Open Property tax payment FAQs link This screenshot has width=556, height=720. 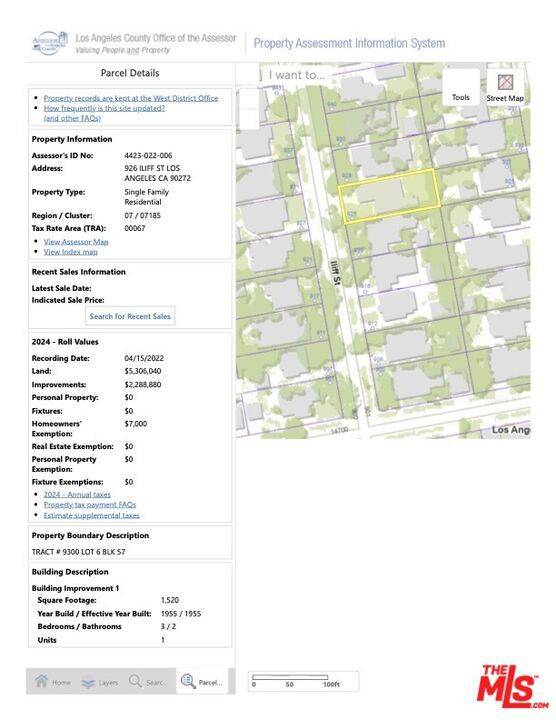90,504
